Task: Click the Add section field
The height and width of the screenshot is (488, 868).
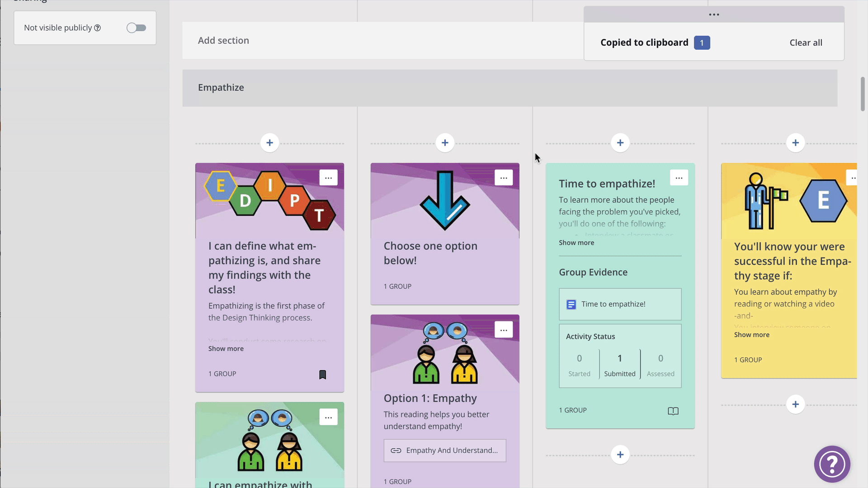Action: click(383, 40)
